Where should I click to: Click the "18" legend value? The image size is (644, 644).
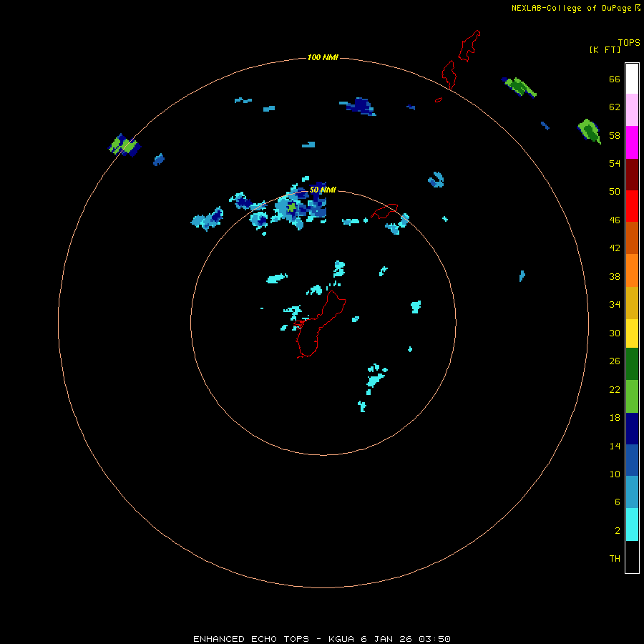pos(615,418)
